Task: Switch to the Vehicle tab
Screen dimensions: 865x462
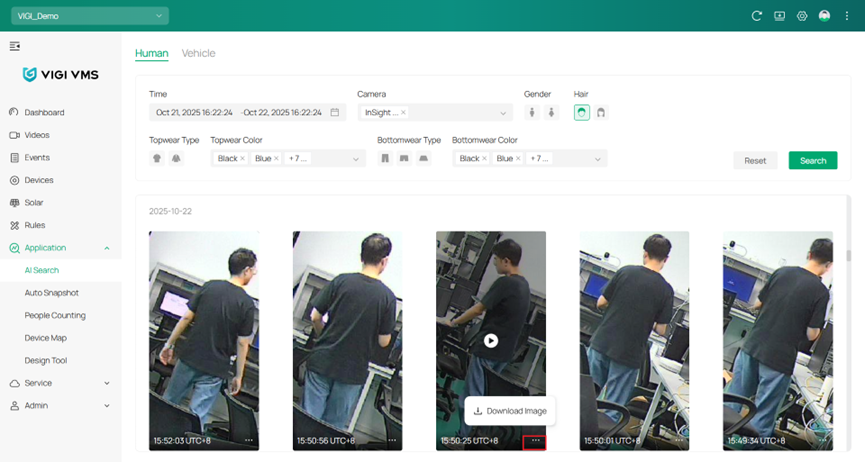Action: click(x=198, y=53)
